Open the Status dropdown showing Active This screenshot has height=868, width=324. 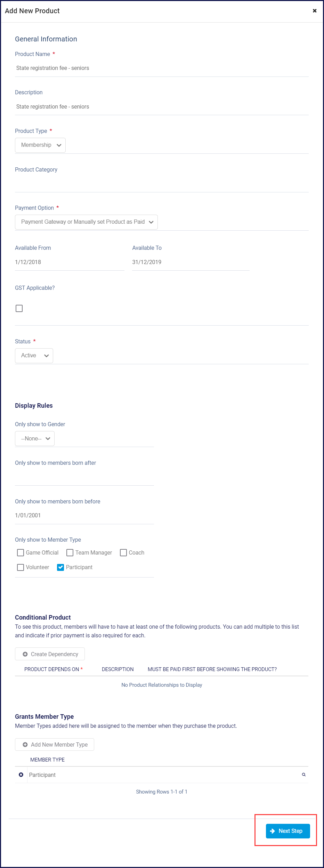pos(34,356)
